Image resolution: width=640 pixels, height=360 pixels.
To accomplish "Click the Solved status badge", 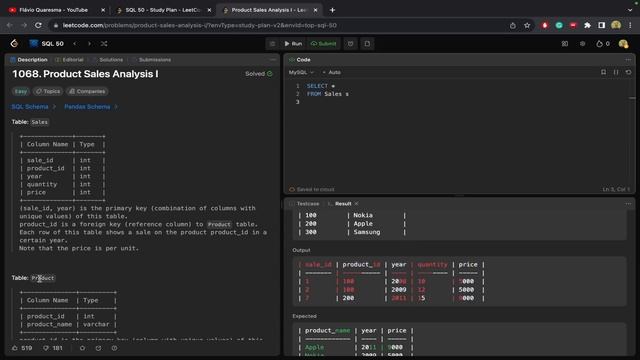I will pyautogui.click(x=259, y=73).
